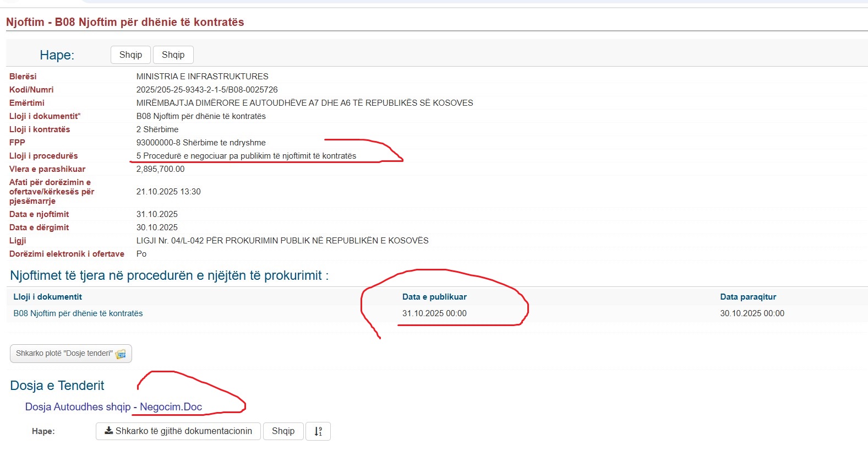
Task: Click the Data e publikuar column header
Action: 434,297
